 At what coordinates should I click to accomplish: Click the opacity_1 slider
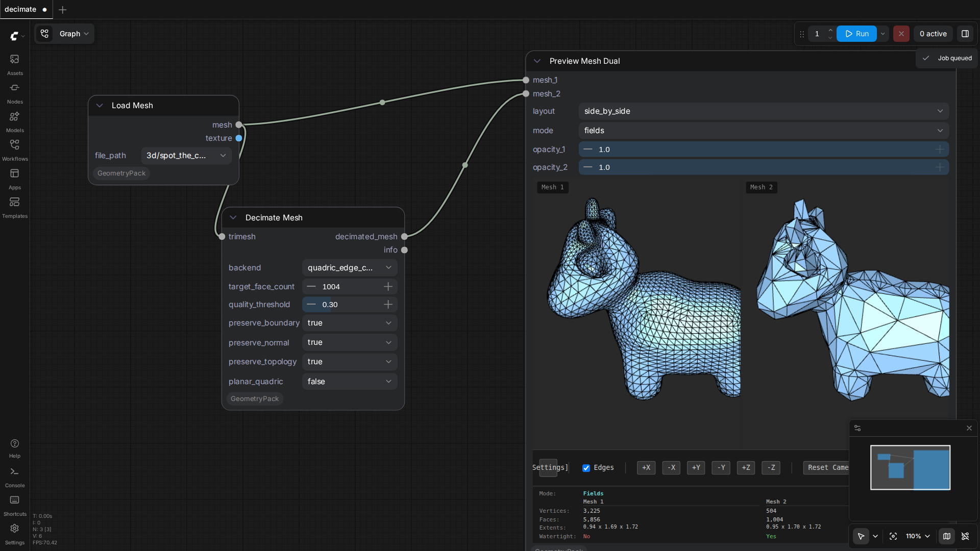(x=764, y=149)
